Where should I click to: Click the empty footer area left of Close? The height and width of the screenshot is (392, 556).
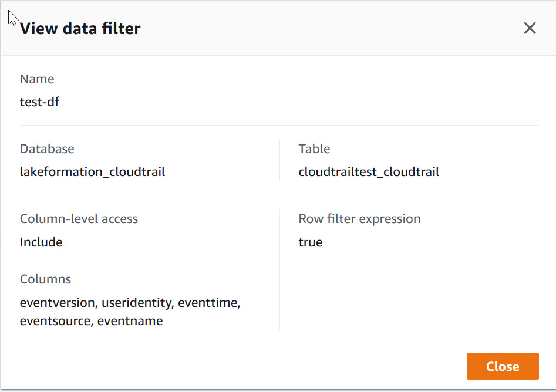click(235, 366)
